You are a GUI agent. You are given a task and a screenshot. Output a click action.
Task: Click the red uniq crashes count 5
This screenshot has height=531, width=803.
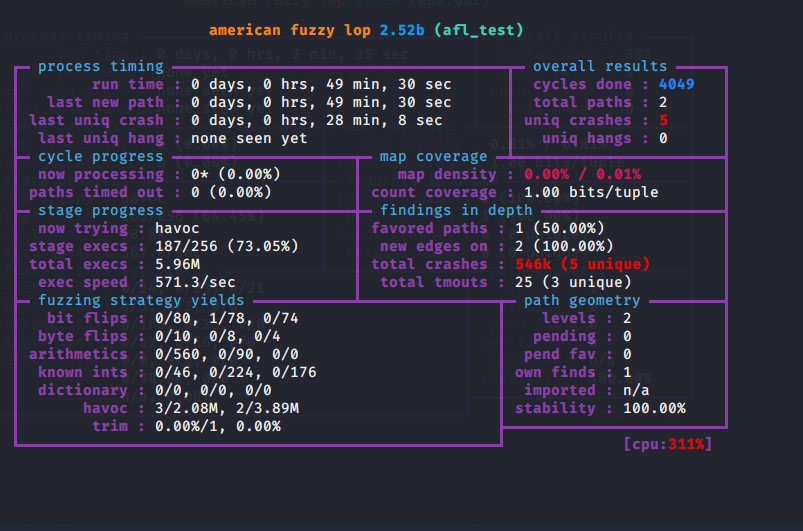pyautogui.click(x=663, y=121)
